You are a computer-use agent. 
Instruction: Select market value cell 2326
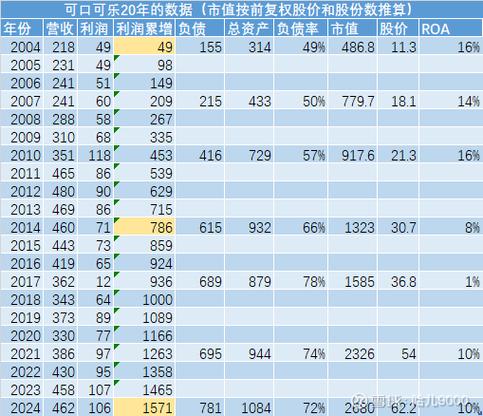[353, 352]
